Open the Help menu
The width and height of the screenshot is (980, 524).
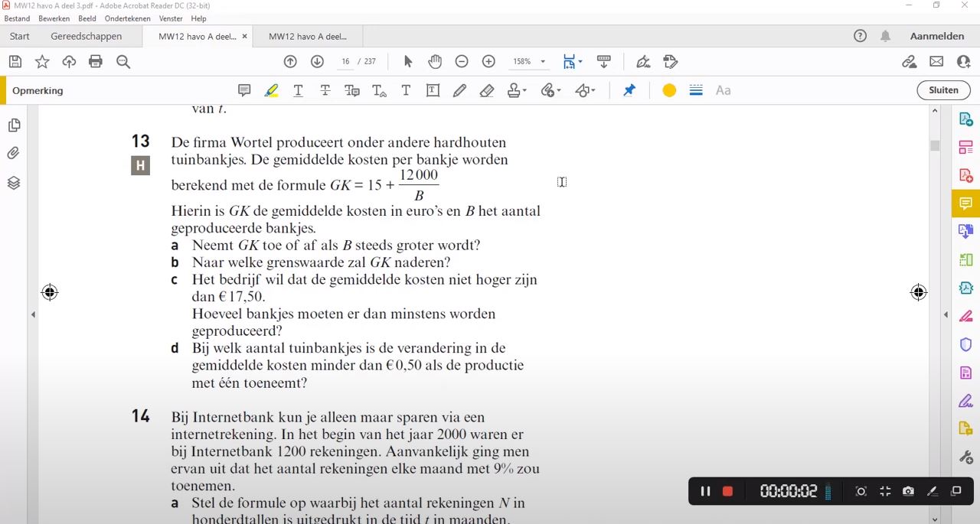pyautogui.click(x=198, y=18)
